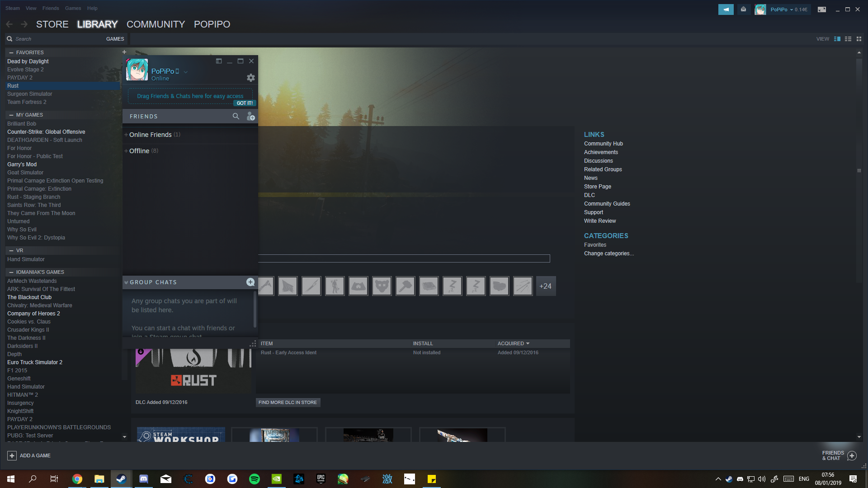The image size is (868, 488).
Task: Open friends list settings gear
Action: click(x=251, y=78)
